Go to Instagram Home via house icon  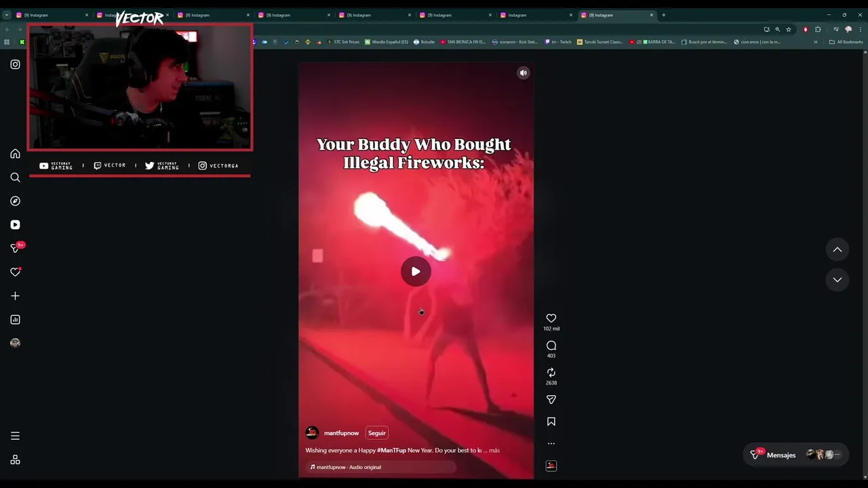coord(15,154)
